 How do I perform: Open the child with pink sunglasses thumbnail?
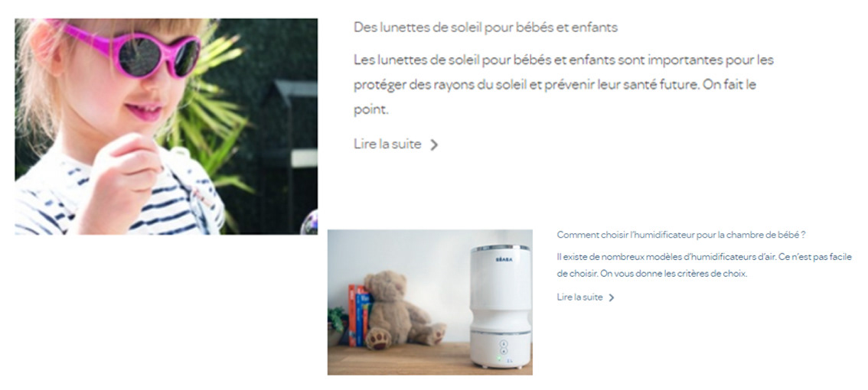point(166,127)
